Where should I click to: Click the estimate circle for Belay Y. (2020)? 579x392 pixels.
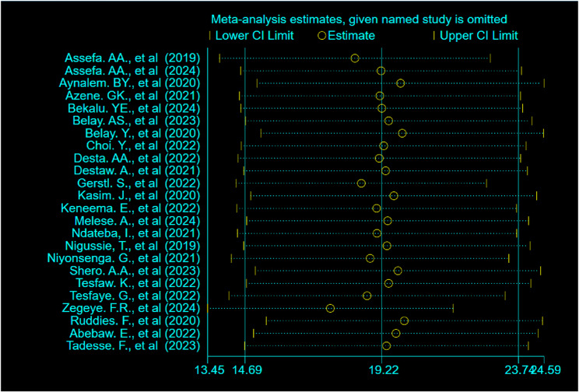pyautogui.click(x=402, y=133)
